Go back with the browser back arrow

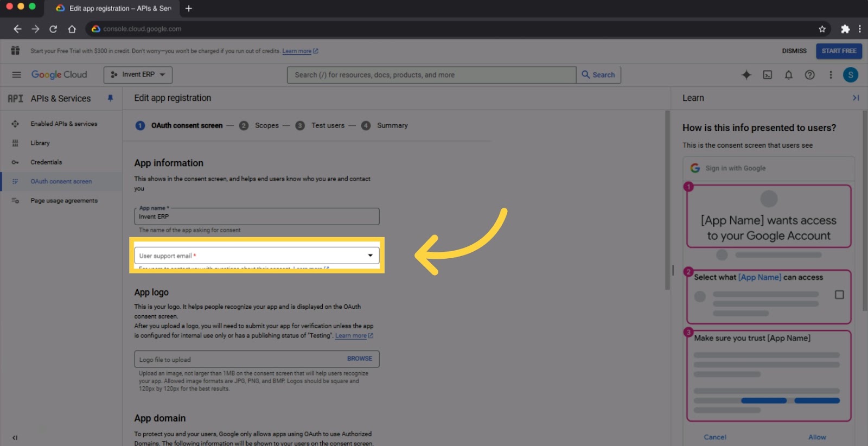17,29
